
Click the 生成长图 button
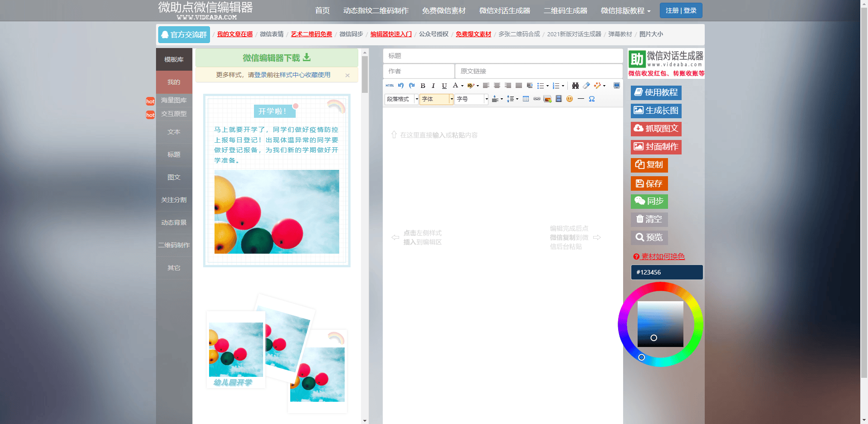(x=656, y=111)
